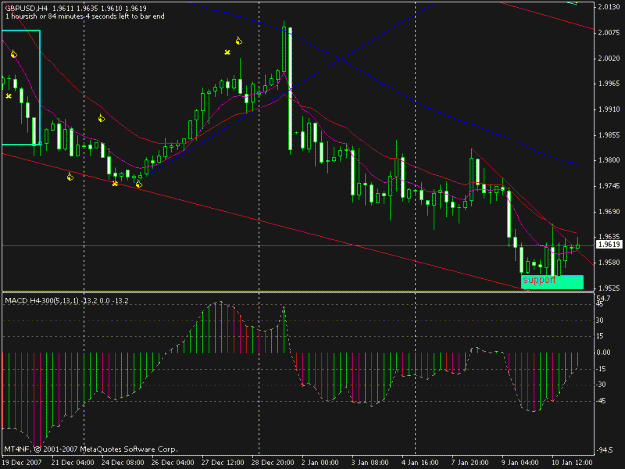Click price axis label 2.0020
This screenshot has height=469, width=625.
click(609, 58)
